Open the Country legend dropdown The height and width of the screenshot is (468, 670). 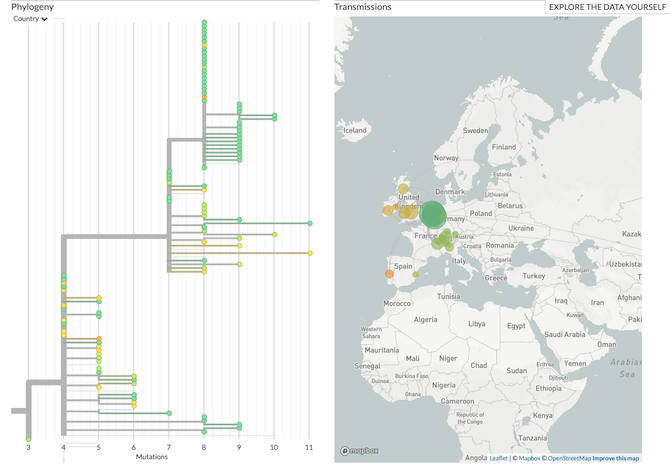click(31, 19)
